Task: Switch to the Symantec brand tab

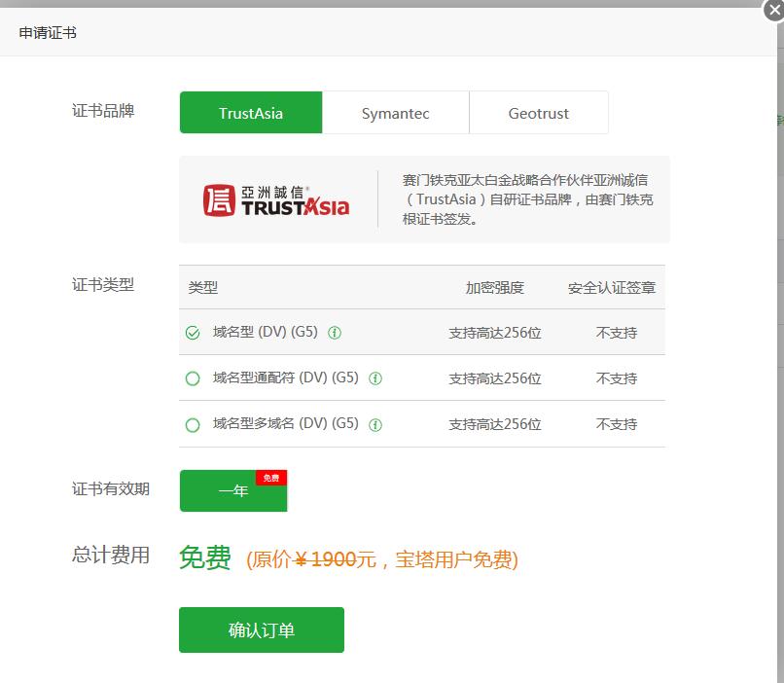Action: [x=396, y=113]
